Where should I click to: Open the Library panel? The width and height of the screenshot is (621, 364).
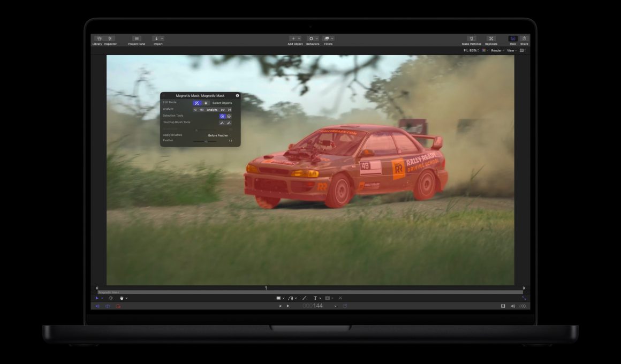coord(97,39)
